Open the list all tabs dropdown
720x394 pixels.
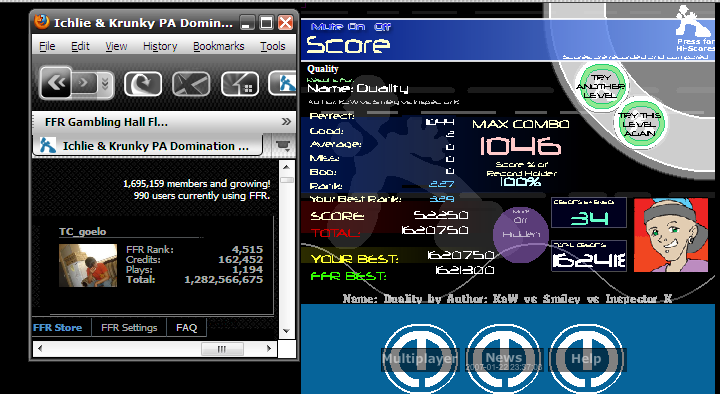coord(283,145)
